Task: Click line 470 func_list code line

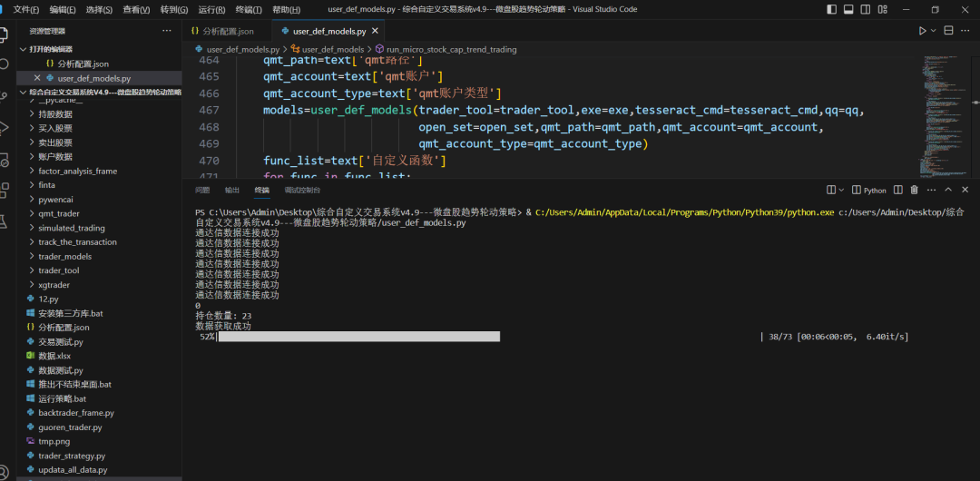Action: point(355,161)
